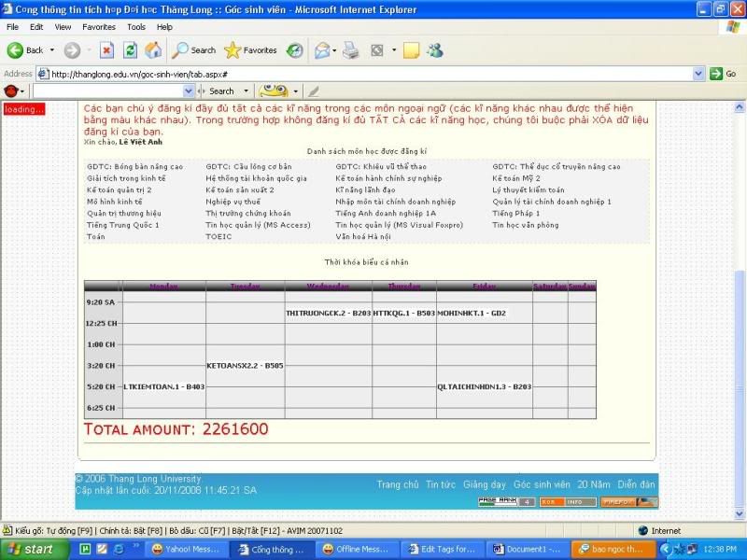Refresh the page with Refresh icon
Image resolution: width=747 pixels, height=560 pixels.
pos(130,50)
